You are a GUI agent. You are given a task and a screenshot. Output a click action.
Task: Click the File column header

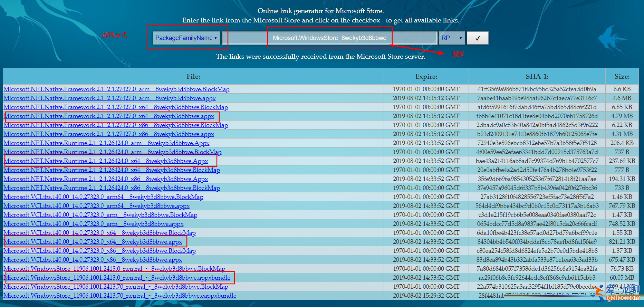pyautogui.click(x=193, y=77)
